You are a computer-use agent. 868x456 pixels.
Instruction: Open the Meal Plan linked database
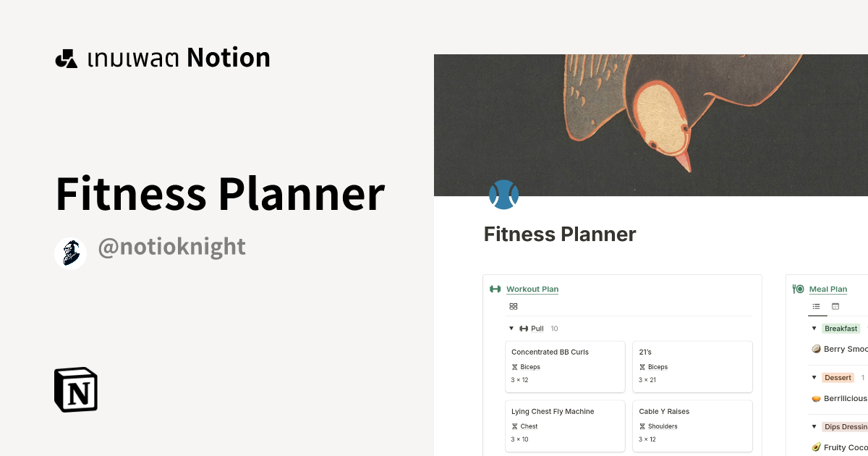pyautogui.click(x=828, y=289)
